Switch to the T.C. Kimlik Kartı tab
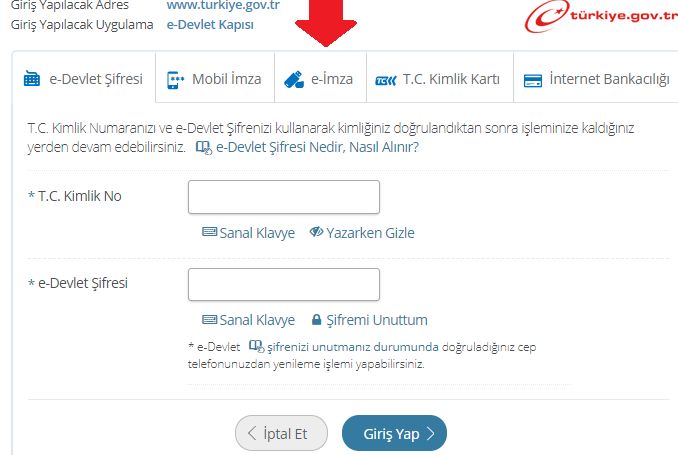This screenshot has height=455, width=678. tap(440, 78)
